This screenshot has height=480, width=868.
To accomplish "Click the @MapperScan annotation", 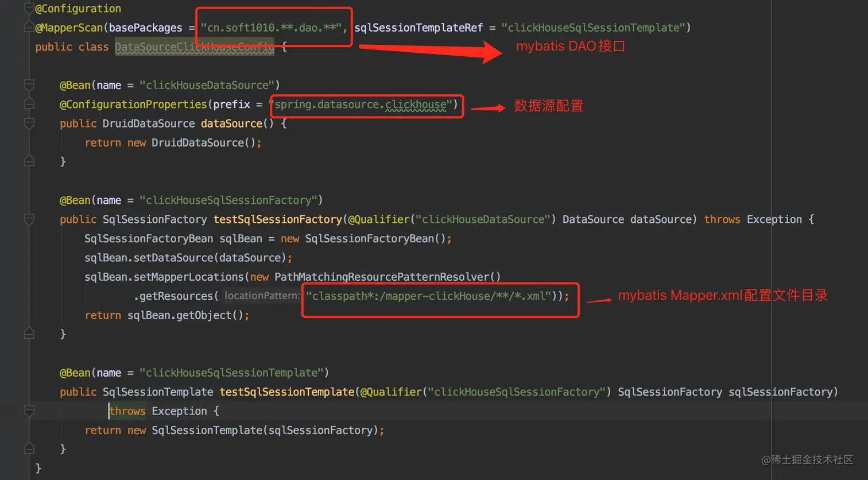I will 69,28.
